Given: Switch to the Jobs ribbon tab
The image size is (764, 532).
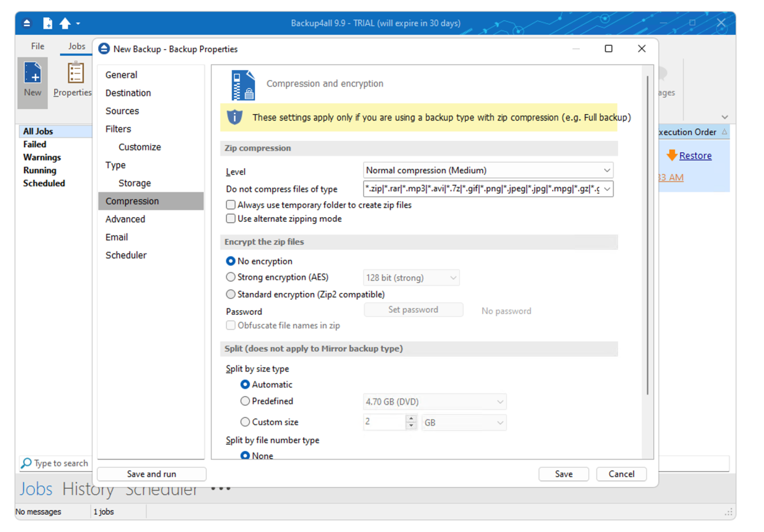Looking at the screenshot, I should 76,47.
